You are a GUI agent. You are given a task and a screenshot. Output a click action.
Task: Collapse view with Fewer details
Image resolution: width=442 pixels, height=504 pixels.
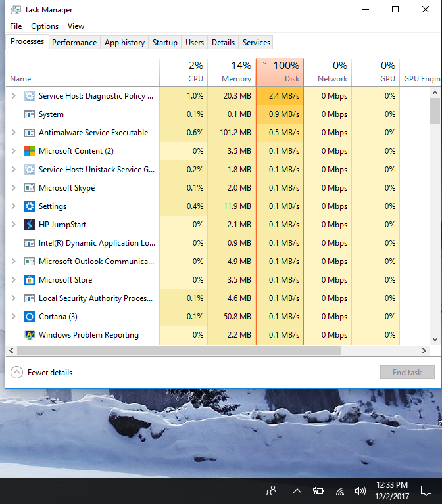tap(41, 373)
